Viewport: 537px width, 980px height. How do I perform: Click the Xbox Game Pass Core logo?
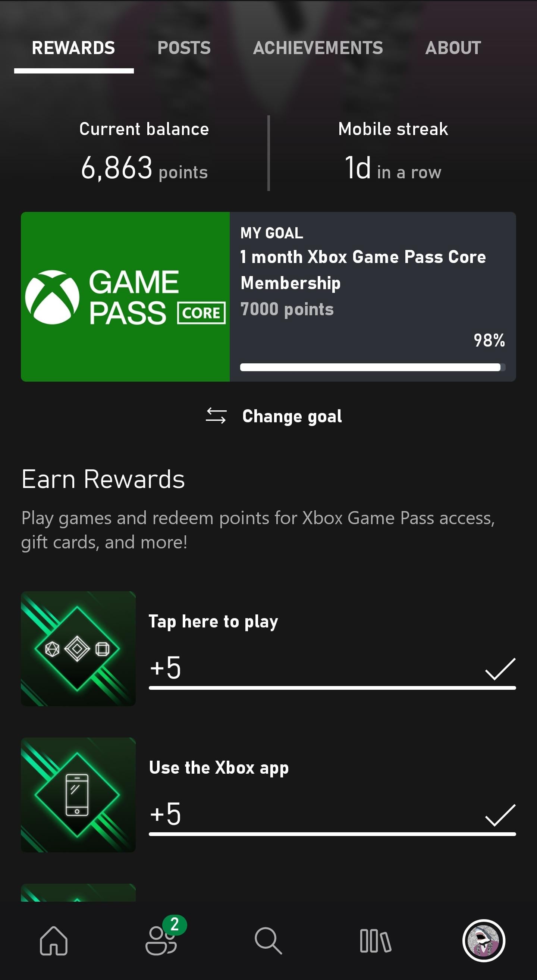coord(125,297)
